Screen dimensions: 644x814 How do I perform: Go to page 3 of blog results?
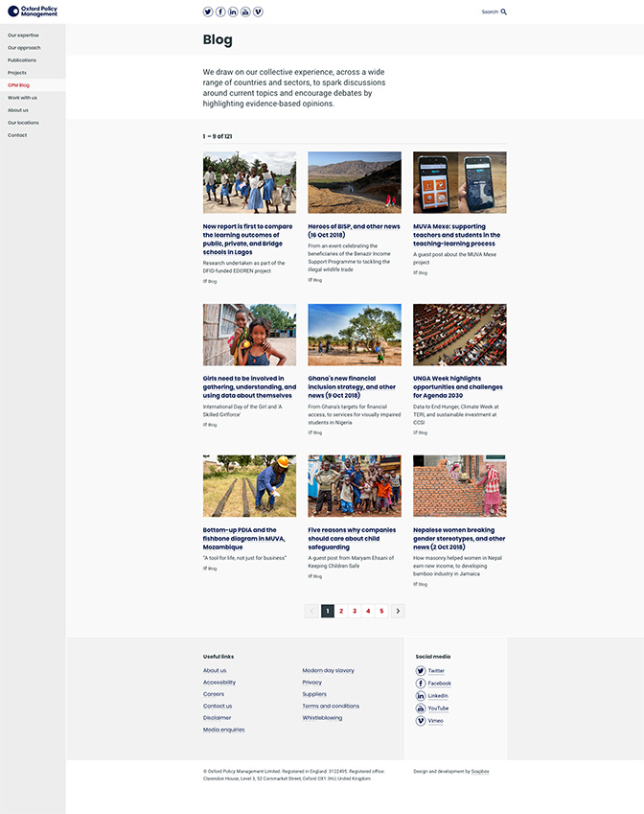(x=355, y=611)
